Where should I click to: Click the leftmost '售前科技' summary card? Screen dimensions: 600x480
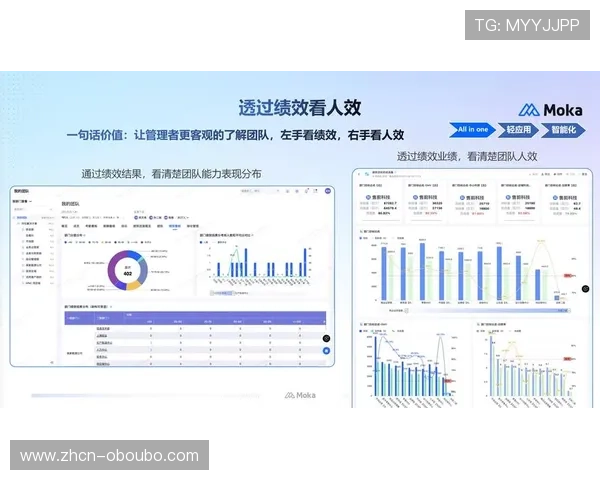coord(379,202)
